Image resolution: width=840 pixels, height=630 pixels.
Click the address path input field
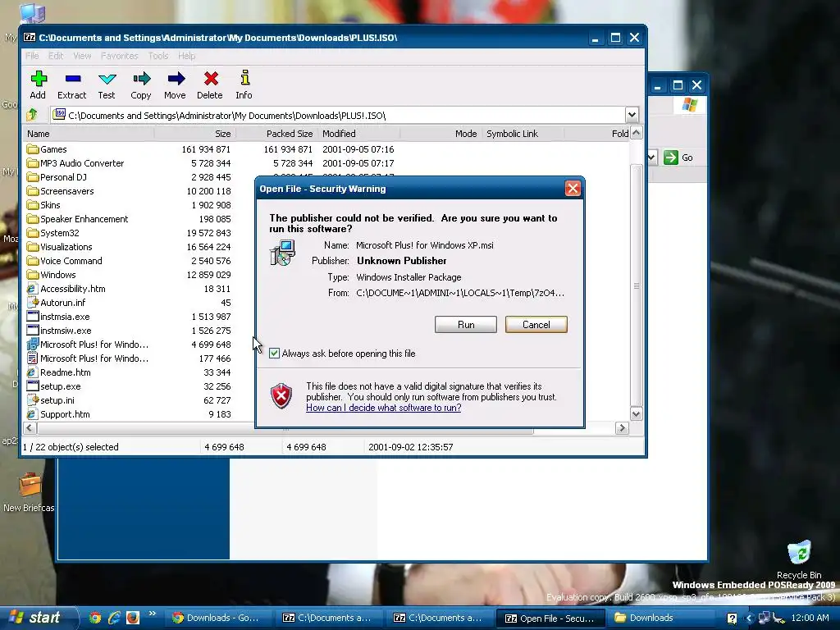click(338, 115)
